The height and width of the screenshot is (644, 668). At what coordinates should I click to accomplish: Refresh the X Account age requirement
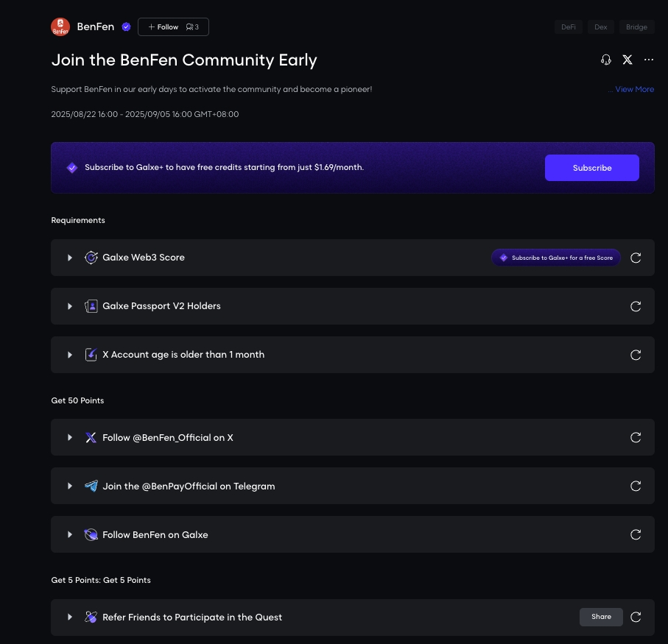636,355
